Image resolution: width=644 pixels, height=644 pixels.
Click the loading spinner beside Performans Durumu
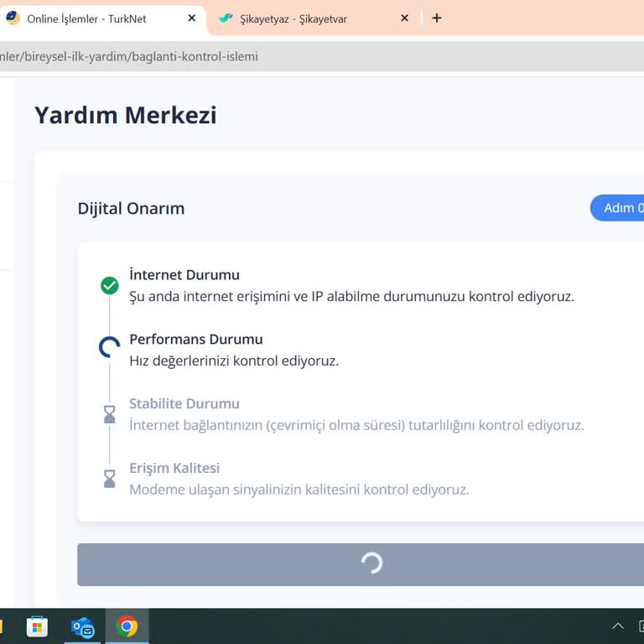coord(110,347)
